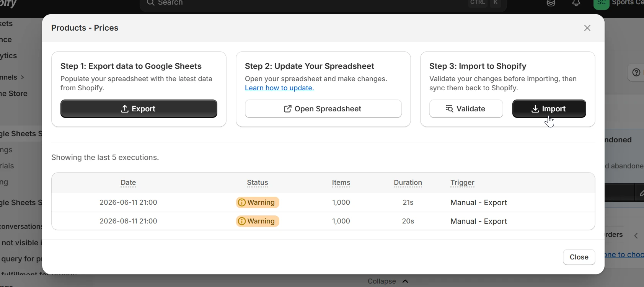Click the Status column header

(x=258, y=183)
